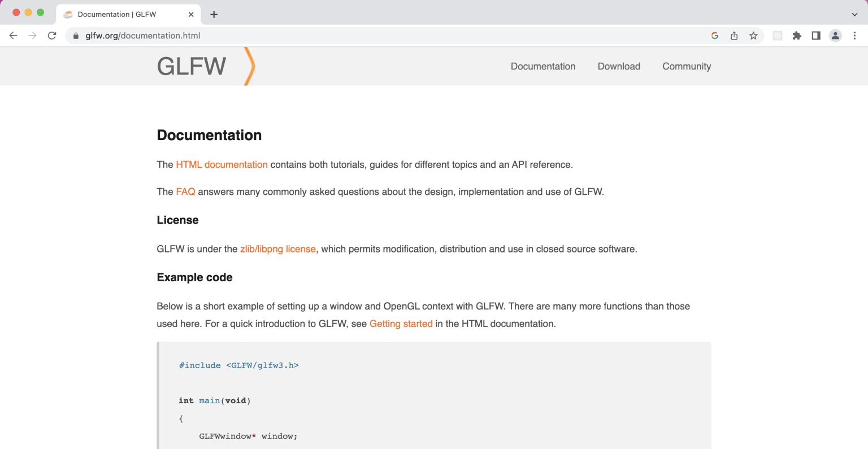Go to the Download nav item

pos(619,67)
